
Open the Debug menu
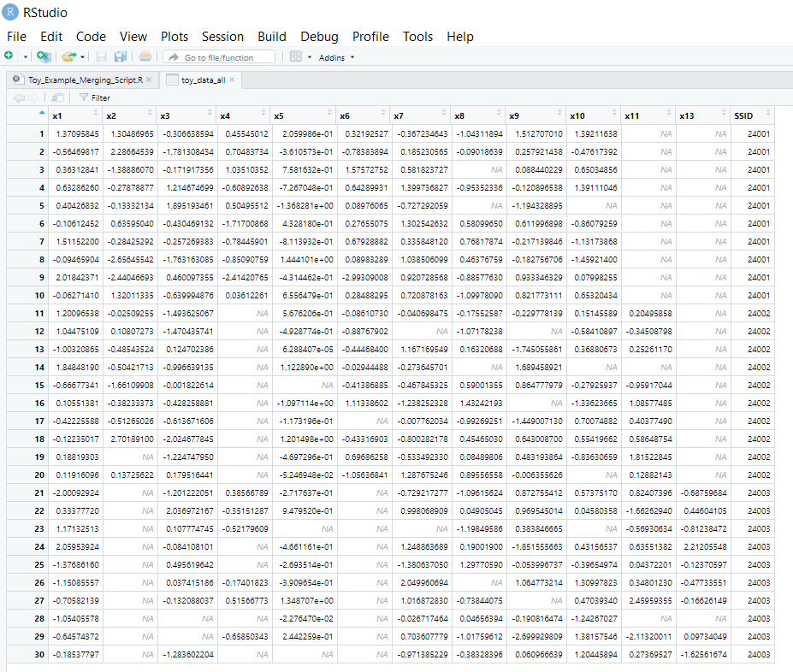click(x=318, y=37)
